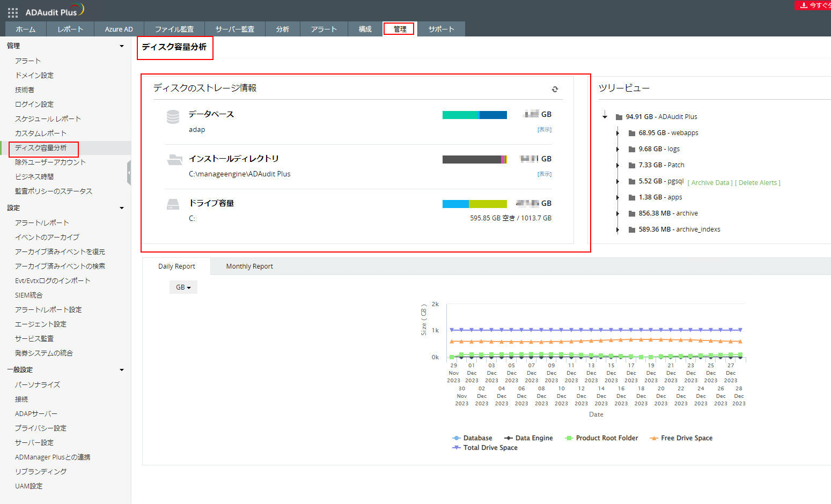Open the GB unit dropdown
Viewport: 831px width, 504px height.
point(183,287)
